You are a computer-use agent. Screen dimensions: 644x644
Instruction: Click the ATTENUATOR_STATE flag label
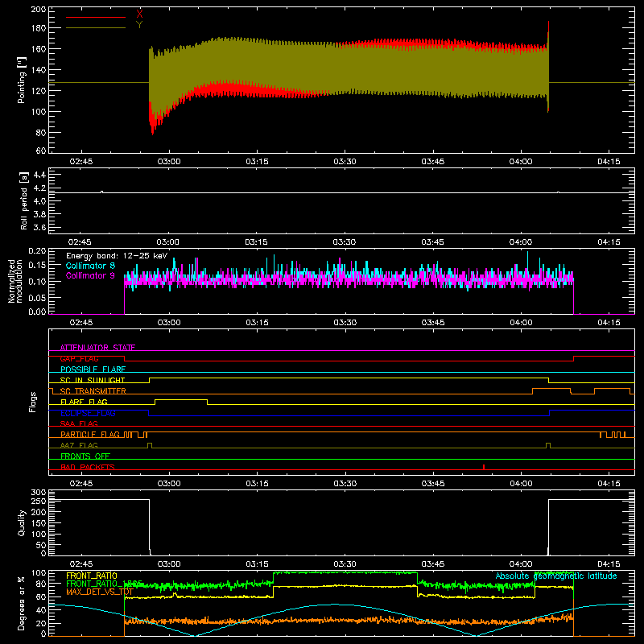point(97,348)
